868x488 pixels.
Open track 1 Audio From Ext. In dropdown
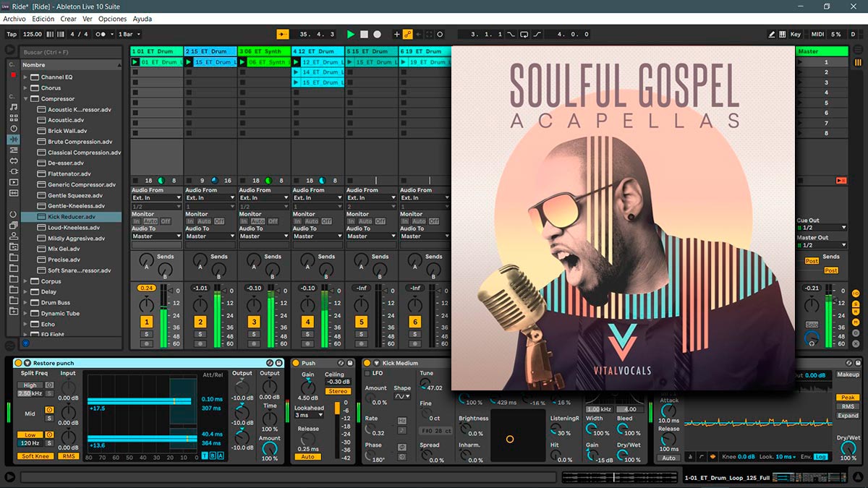click(157, 197)
